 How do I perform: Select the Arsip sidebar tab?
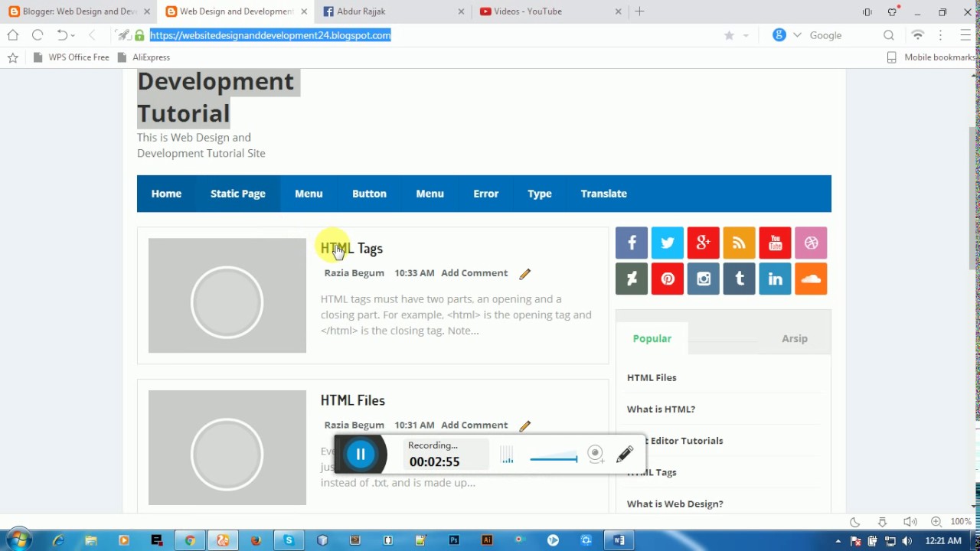[x=795, y=338]
